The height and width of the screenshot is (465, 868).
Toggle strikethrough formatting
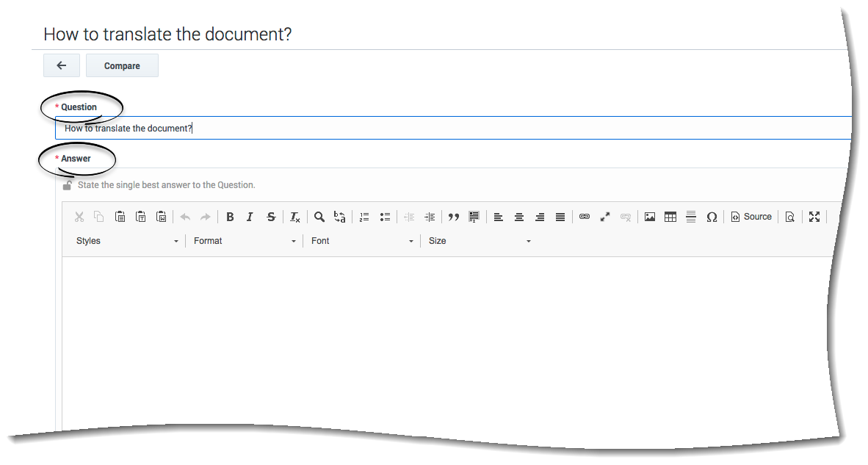[x=271, y=217]
